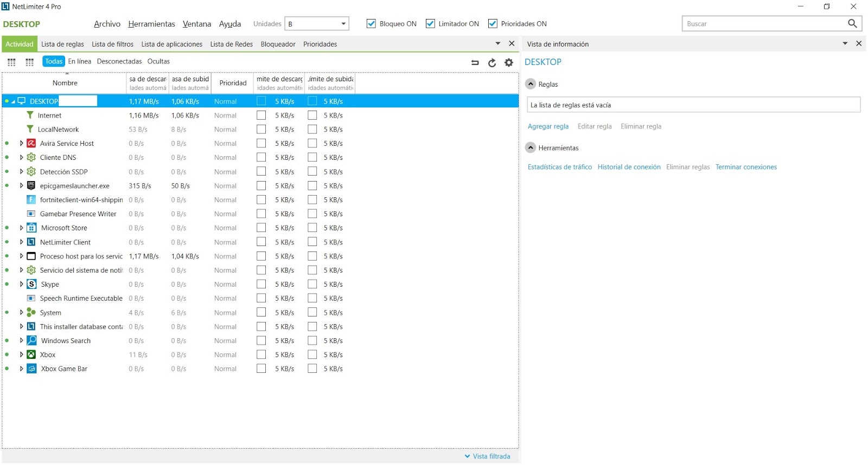868x465 pixels.
Task: Click the Proceso host window icon
Action: [31, 256]
